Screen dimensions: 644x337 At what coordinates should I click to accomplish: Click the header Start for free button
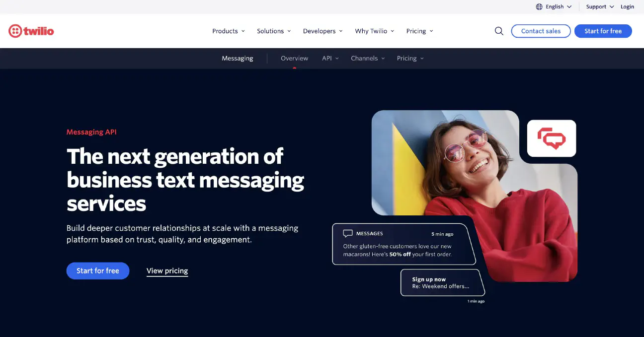[603, 31]
